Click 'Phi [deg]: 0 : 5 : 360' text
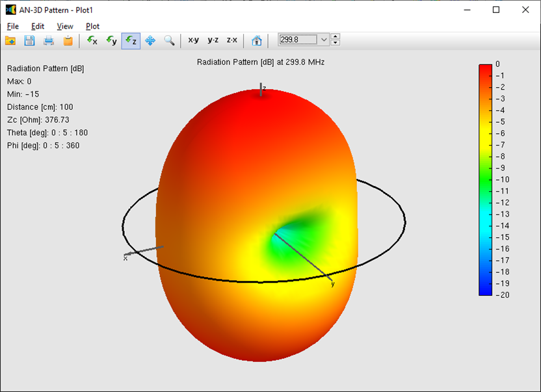Image resolution: width=541 pixels, height=392 pixels. [x=43, y=146]
